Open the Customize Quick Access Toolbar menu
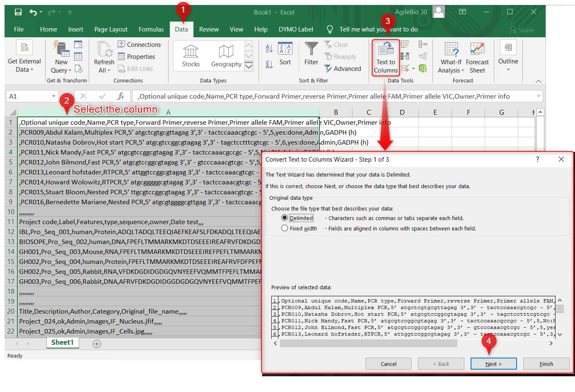This screenshot has height=392, width=575. pyautogui.click(x=70, y=12)
